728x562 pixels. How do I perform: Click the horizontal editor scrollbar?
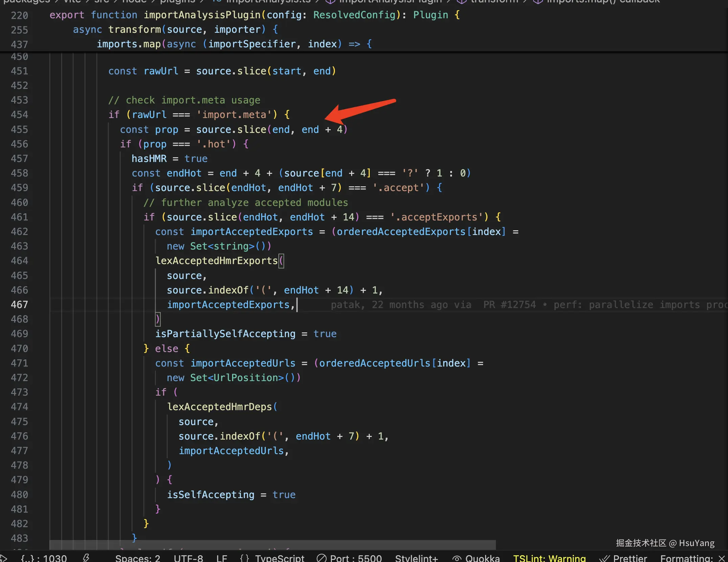272,544
